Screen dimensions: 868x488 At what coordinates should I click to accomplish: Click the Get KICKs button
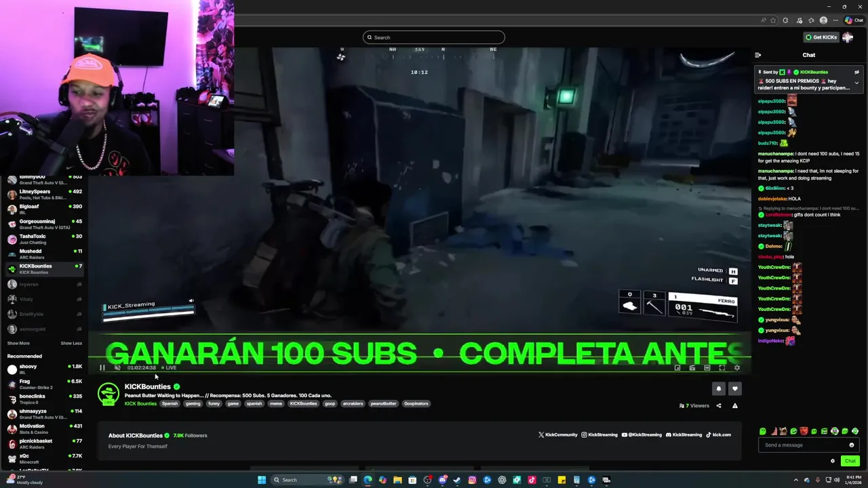coord(821,37)
